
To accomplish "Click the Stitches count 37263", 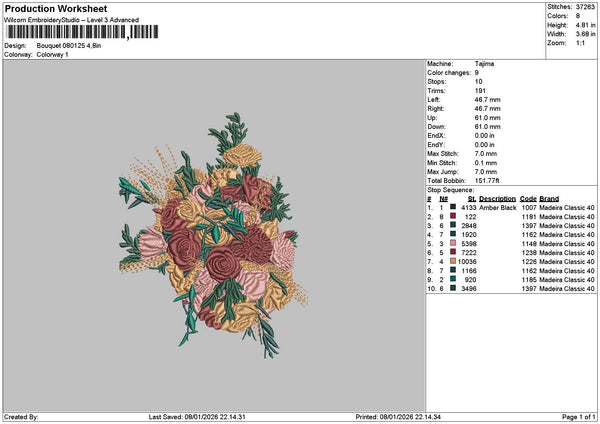I will click(x=585, y=7).
